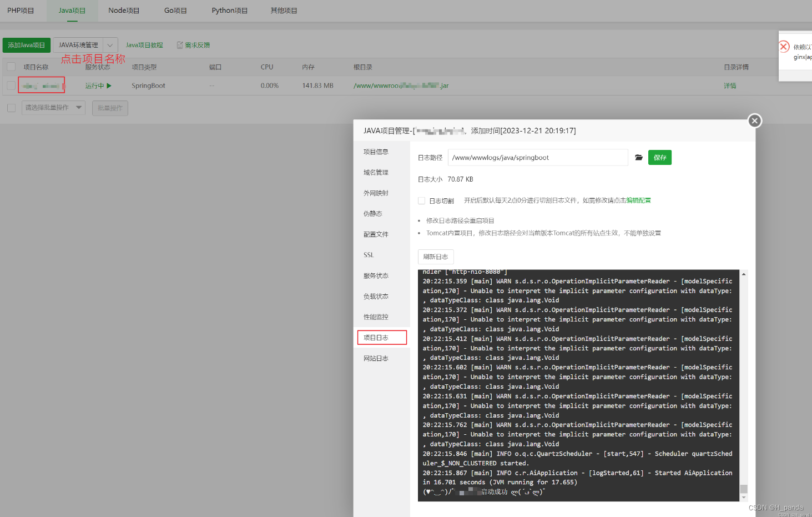Click the 批量操作 button

[x=110, y=108]
